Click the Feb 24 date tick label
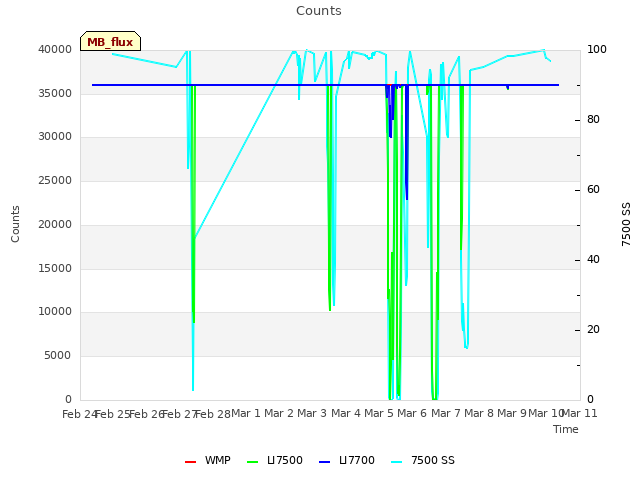Screen dimensions: 640x480 tap(80, 414)
